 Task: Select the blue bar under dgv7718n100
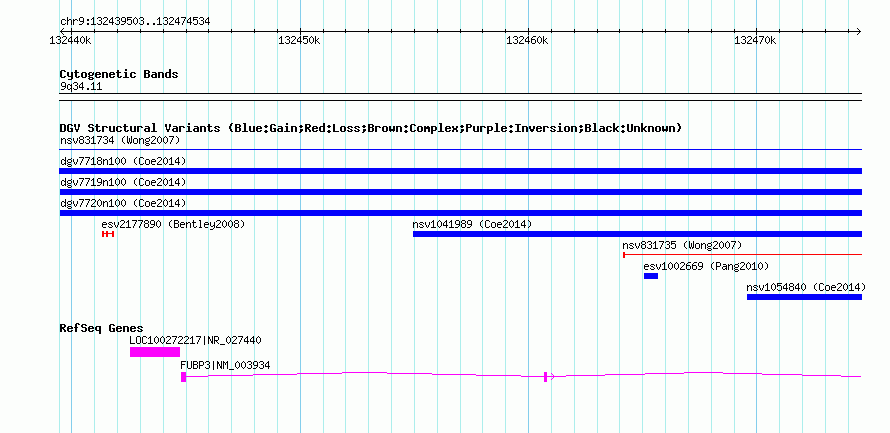pos(460,171)
